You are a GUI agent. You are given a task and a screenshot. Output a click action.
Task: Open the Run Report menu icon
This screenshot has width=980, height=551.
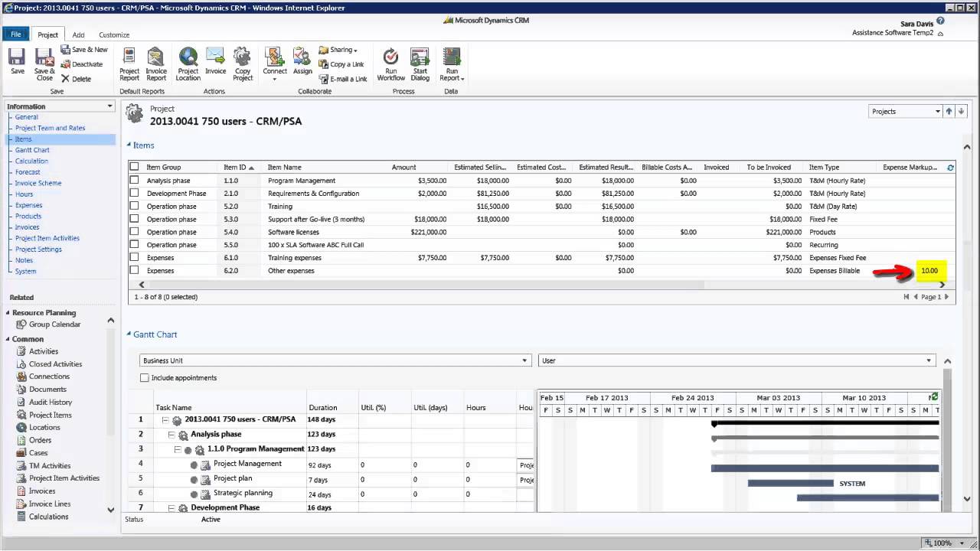[x=452, y=64]
